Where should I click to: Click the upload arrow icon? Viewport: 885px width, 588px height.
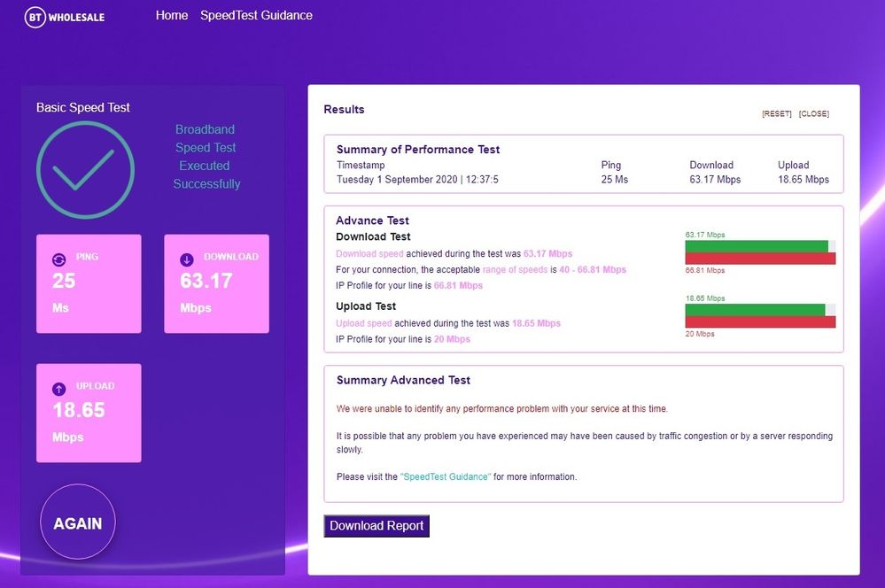pyautogui.click(x=58, y=389)
